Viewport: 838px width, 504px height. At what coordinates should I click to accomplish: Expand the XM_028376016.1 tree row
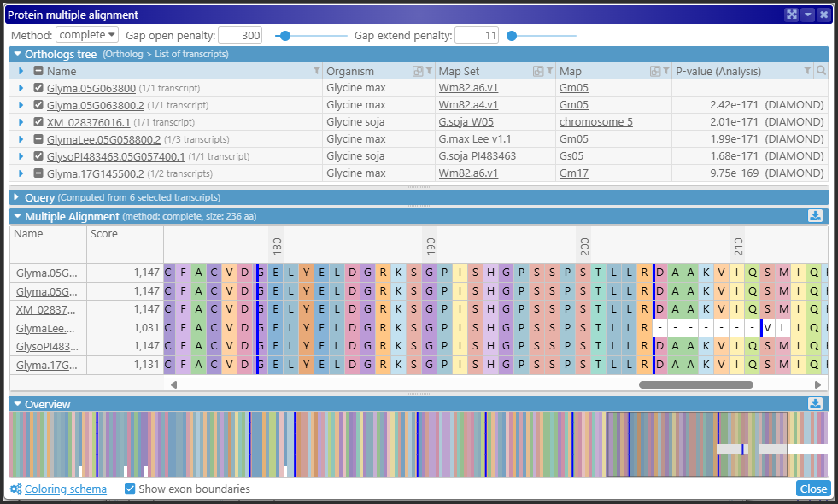(x=21, y=122)
